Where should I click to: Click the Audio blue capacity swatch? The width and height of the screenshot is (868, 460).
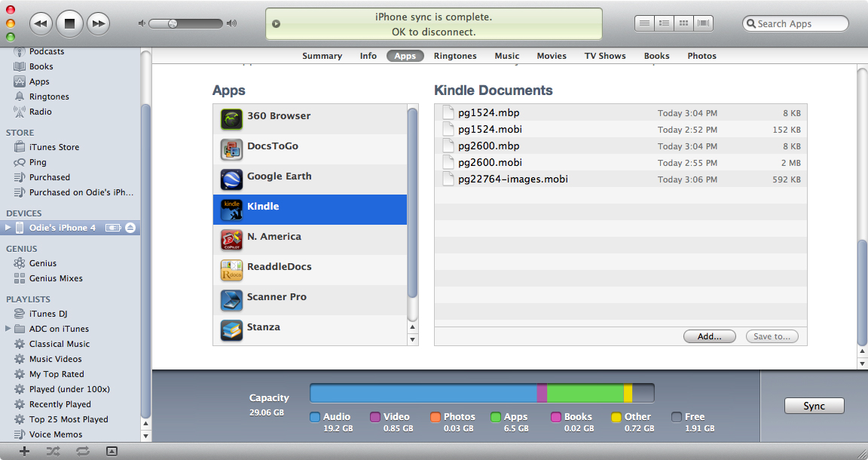(x=315, y=417)
